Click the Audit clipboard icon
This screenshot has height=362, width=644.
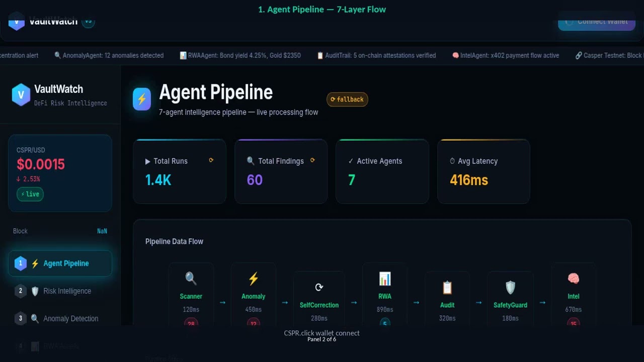447,287
